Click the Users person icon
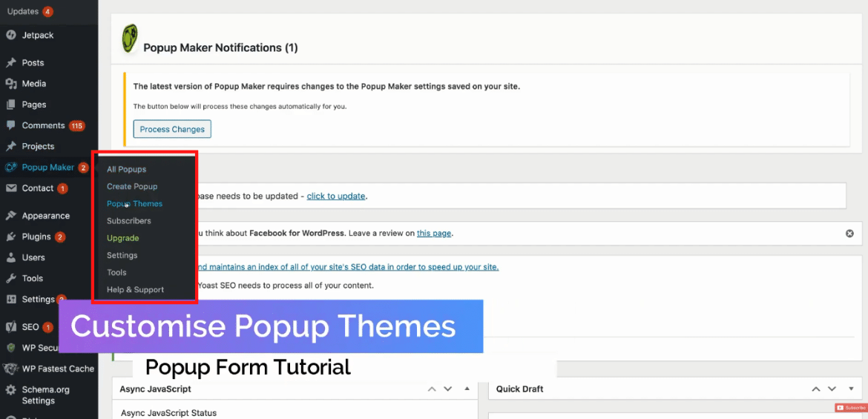The width and height of the screenshot is (868, 419). tap(11, 257)
